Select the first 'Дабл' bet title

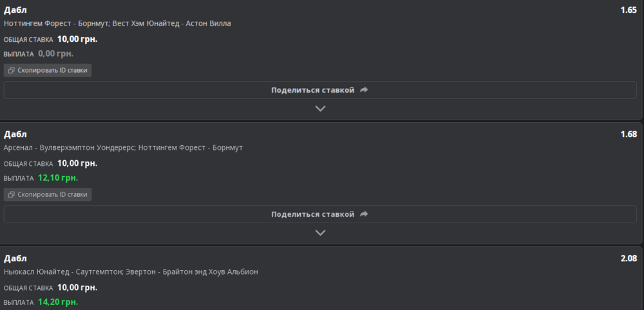coord(15,10)
